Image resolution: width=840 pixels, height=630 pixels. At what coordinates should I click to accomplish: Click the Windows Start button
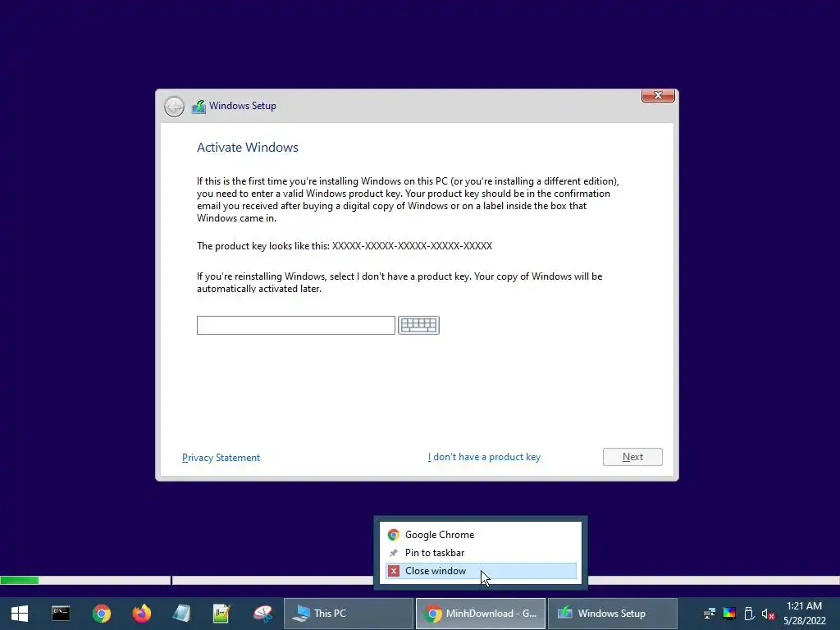20,614
